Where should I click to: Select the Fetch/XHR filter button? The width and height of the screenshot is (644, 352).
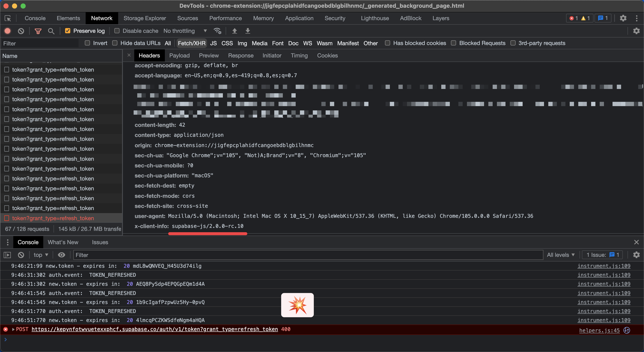coord(191,43)
